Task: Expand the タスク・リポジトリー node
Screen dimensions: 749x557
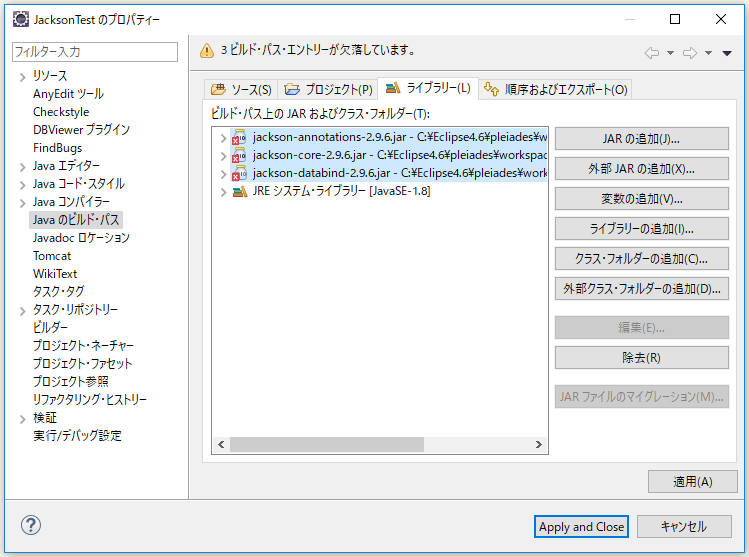Action: 22,311
